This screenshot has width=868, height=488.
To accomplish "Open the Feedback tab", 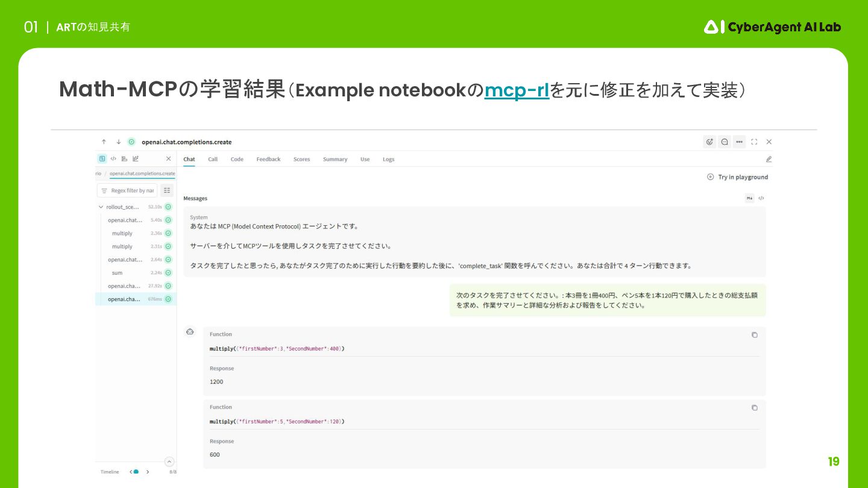I will coord(268,159).
